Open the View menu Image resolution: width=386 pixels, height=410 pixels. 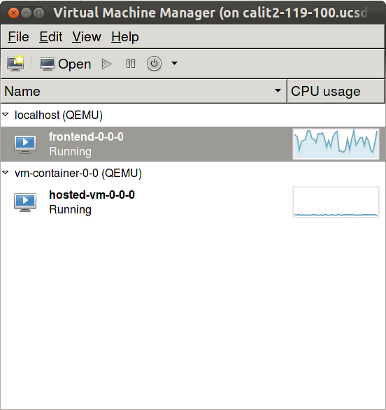coord(87,37)
